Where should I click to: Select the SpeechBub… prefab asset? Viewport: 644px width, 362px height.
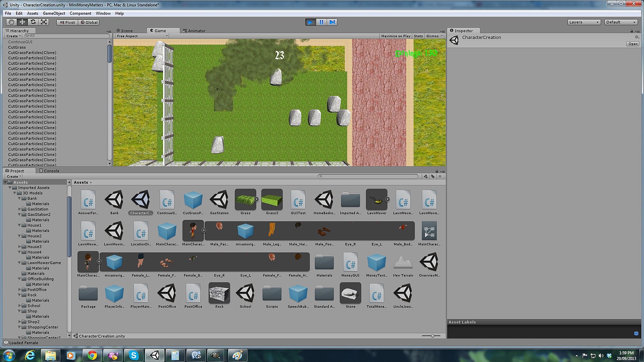coord(298,296)
